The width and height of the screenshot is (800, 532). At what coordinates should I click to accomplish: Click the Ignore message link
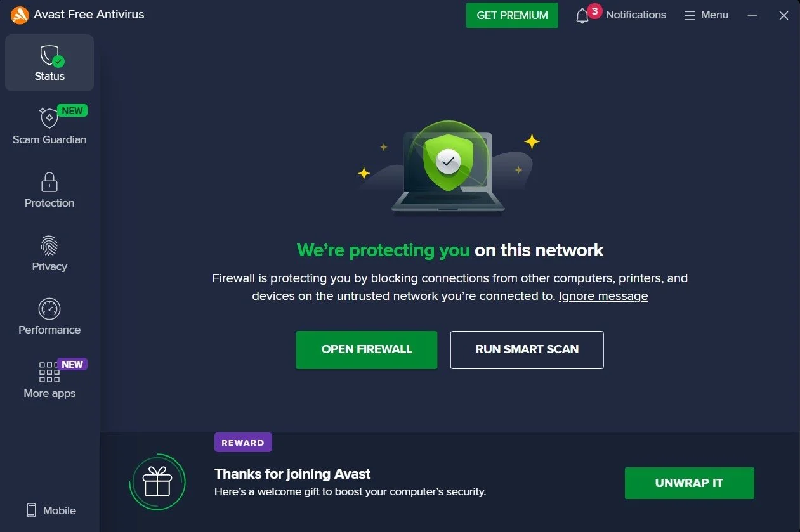point(602,295)
